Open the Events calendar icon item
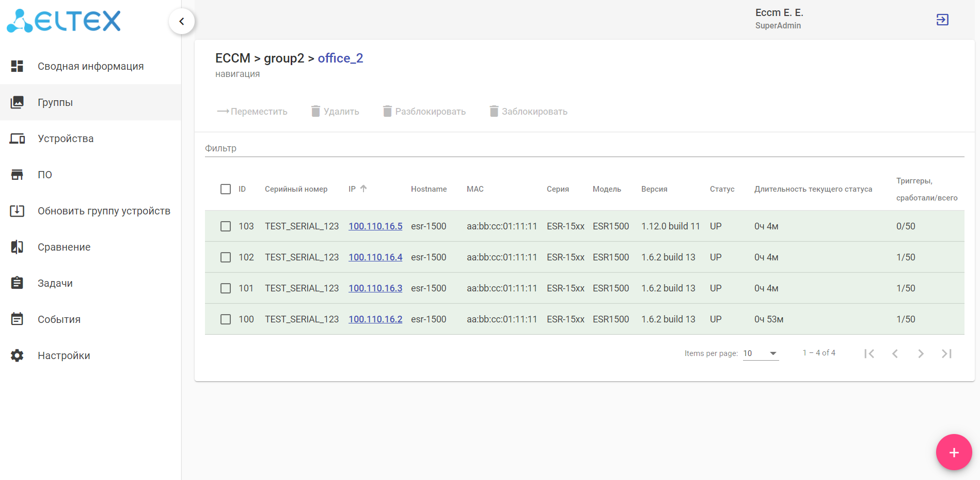Viewport: 980px width, 480px height. pos(17,319)
